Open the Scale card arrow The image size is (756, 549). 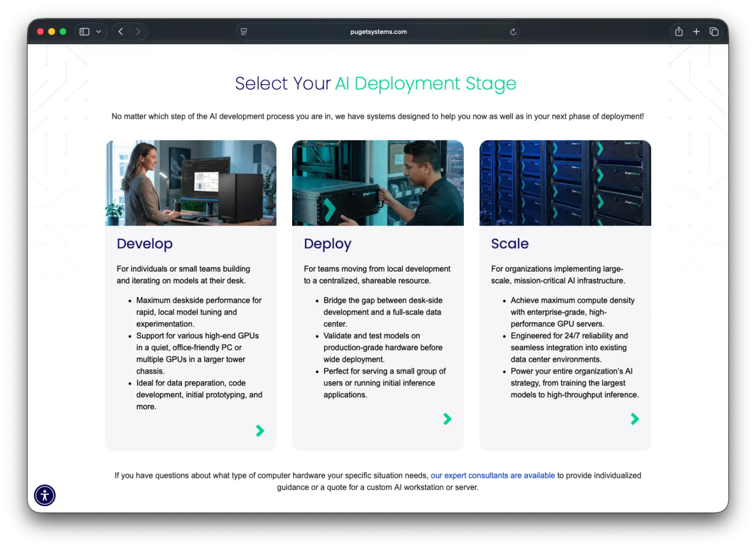click(634, 419)
